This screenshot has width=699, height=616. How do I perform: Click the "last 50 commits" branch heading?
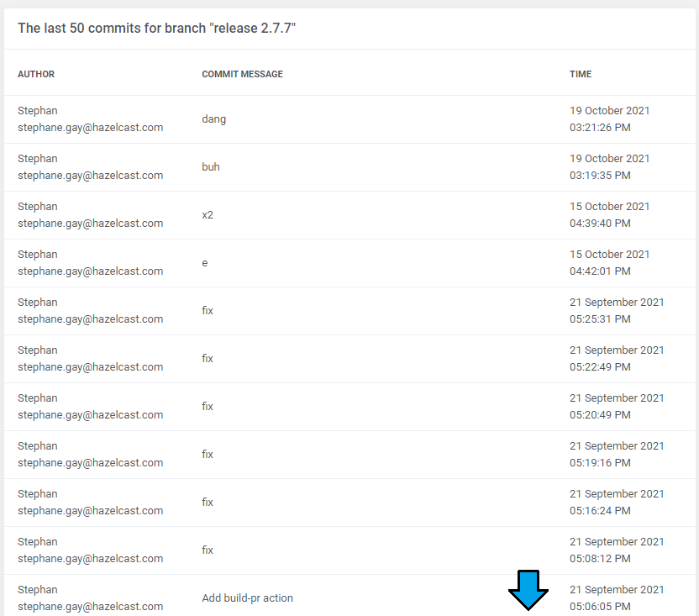click(156, 28)
